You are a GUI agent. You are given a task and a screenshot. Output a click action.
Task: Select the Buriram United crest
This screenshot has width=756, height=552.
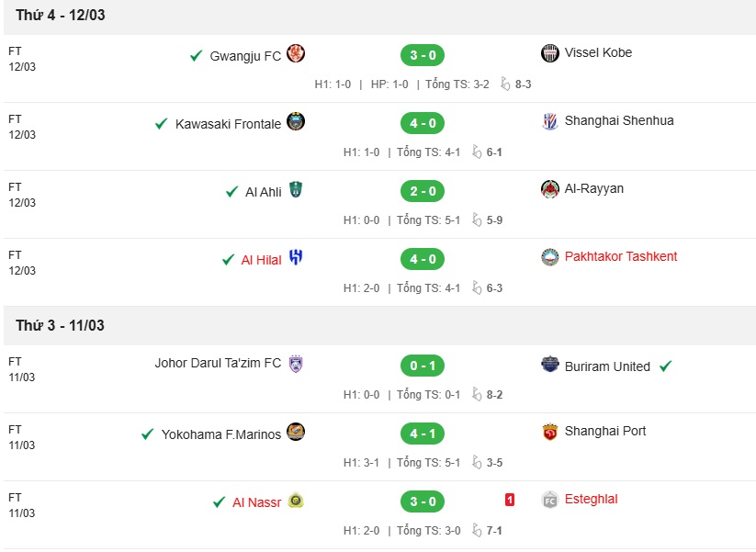pos(549,364)
